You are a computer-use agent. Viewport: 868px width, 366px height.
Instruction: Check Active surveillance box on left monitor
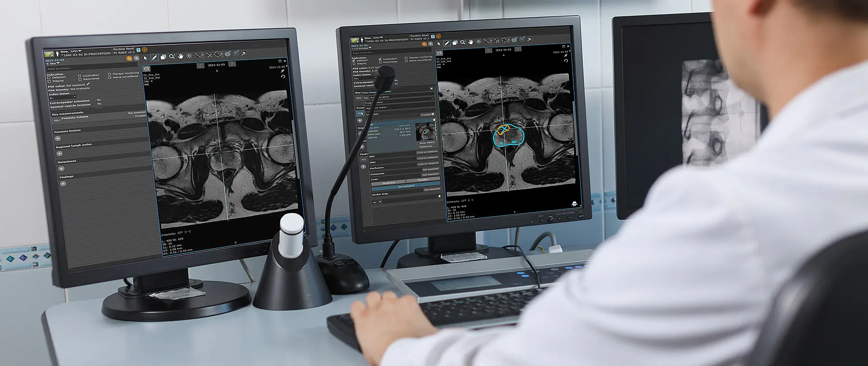109,77
